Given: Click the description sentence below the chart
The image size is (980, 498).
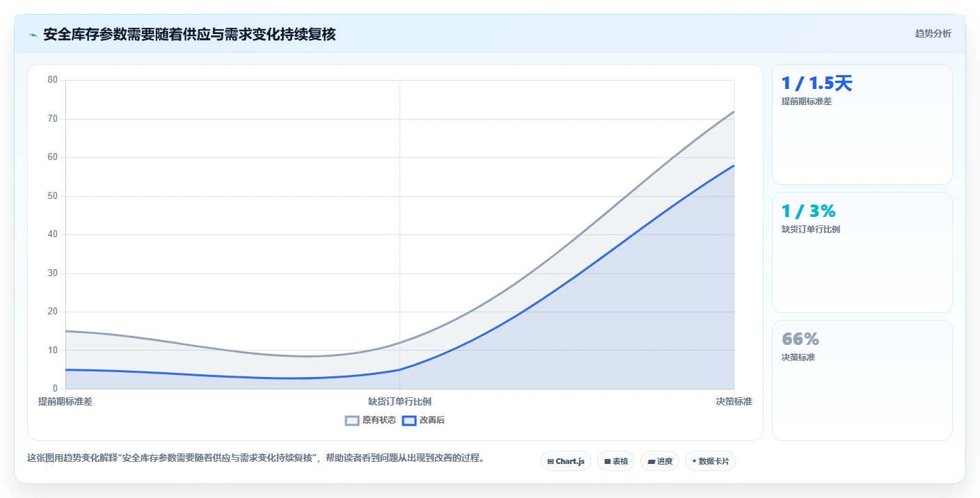Looking at the screenshot, I should click(x=255, y=458).
